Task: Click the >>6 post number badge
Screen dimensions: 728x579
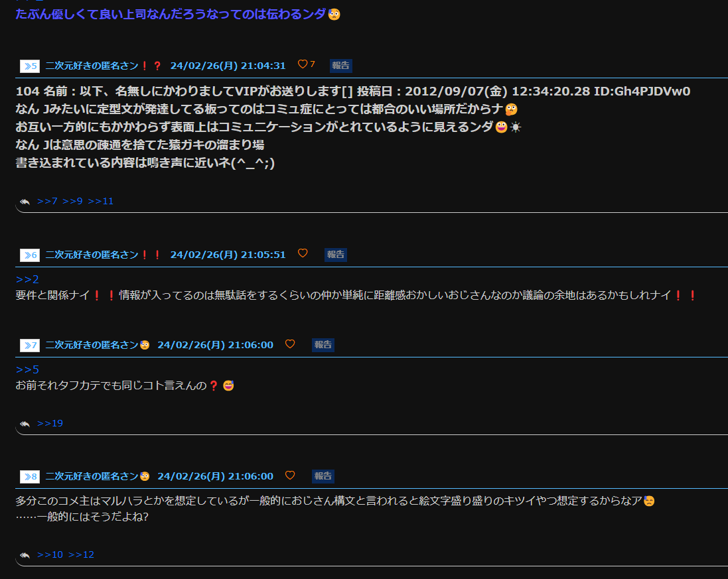Action: [30, 255]
